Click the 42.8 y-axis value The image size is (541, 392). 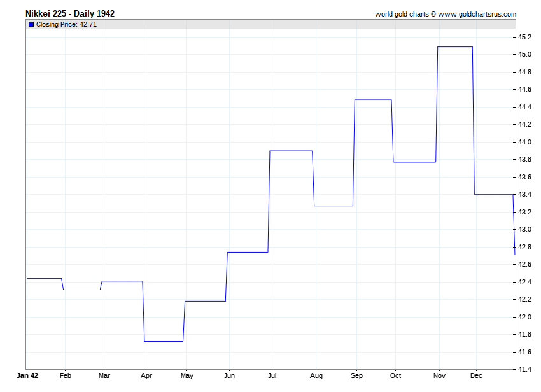coord(524,247)
